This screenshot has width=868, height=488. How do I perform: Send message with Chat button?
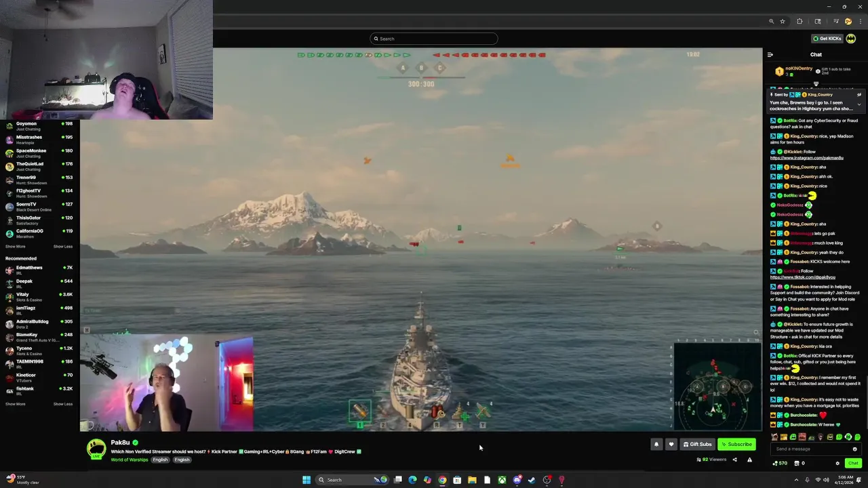click(853, 464)
